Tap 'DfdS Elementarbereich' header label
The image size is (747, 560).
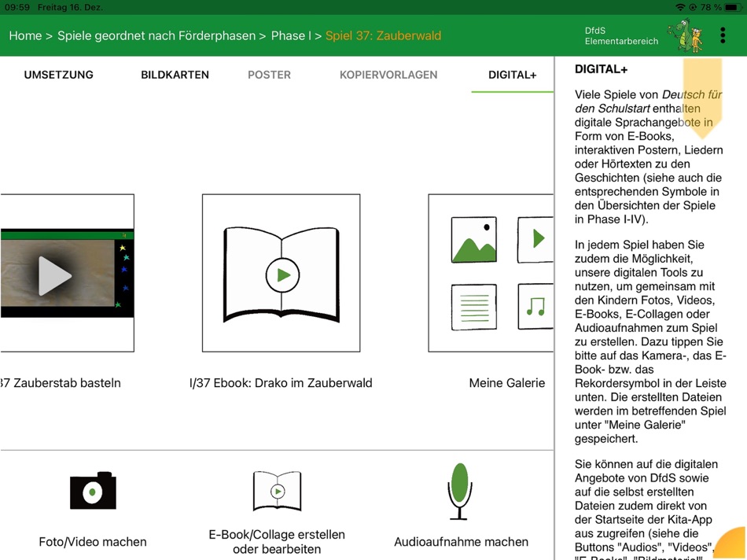(x=621, y=35)
